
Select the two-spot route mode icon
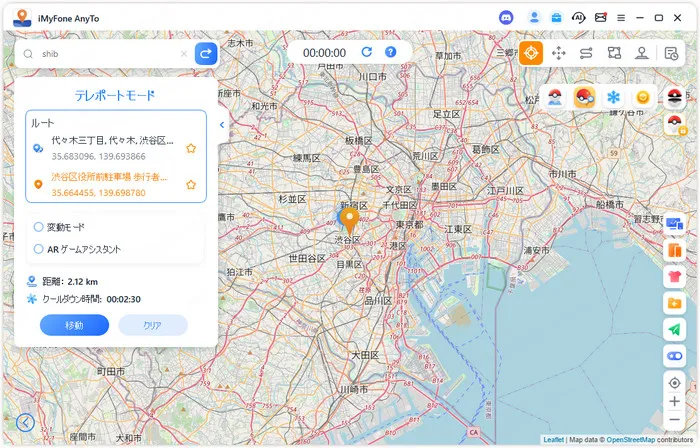[586, 53]
